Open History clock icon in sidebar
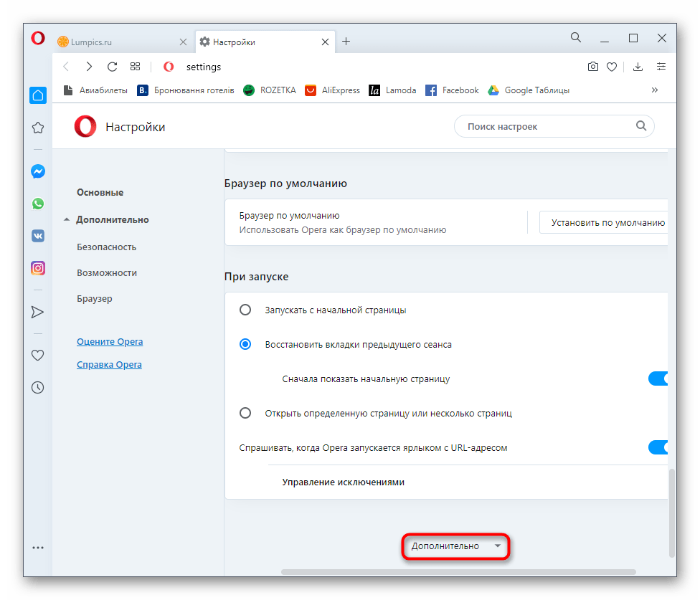The image size is (700, 600). (x=37, y=387)
